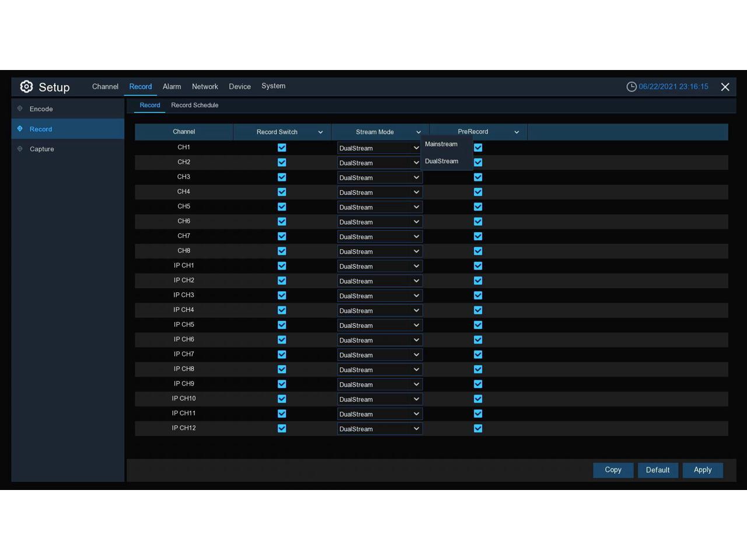This screenshot has width=747, height=560.
Task: Disable PreRecord for IP CH5
Action: click(478, 325)
